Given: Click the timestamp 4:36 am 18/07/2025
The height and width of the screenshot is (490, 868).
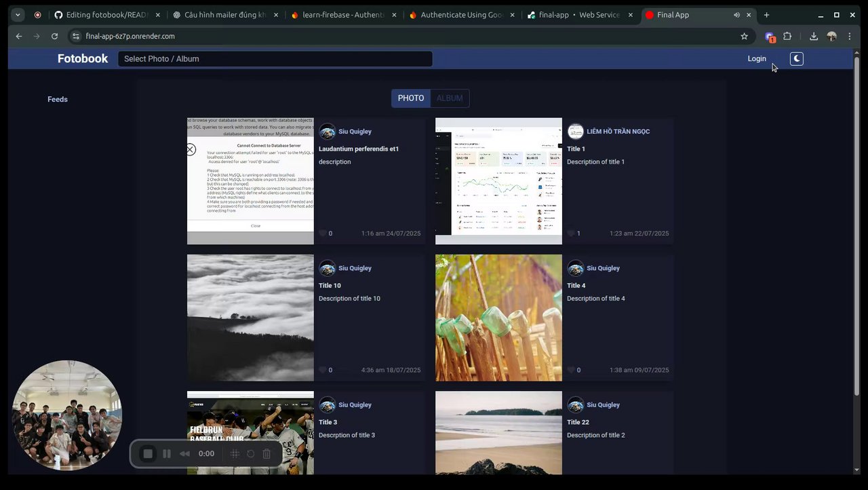Looking at the screenshot, I should (x=391, y=371).
